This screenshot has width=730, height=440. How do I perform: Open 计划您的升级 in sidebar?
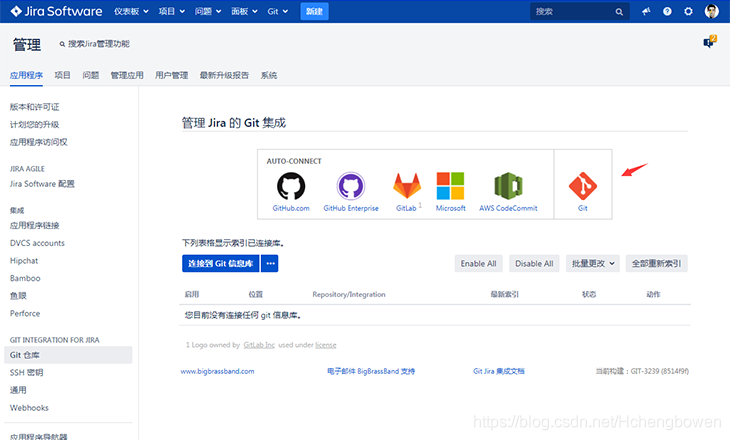34,125
